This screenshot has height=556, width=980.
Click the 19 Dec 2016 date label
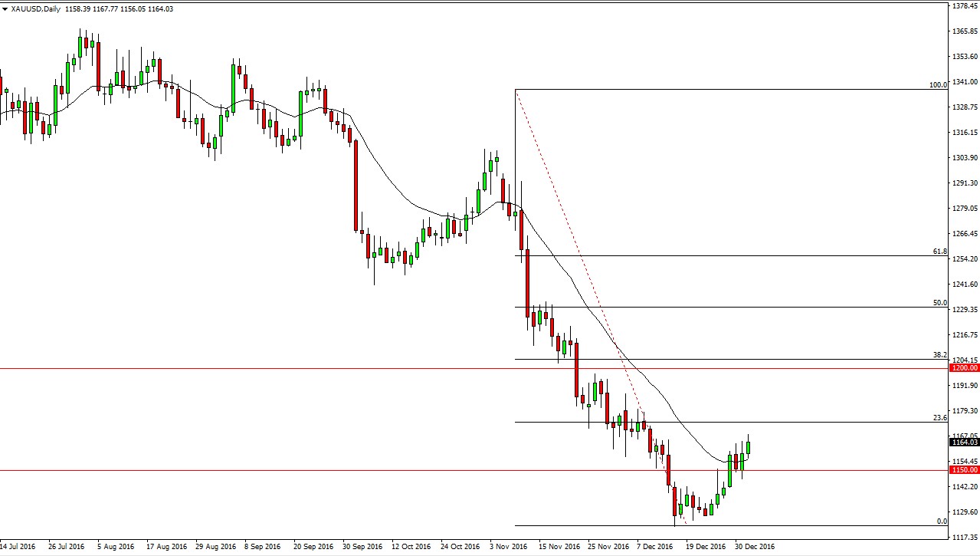coord(706,547)
